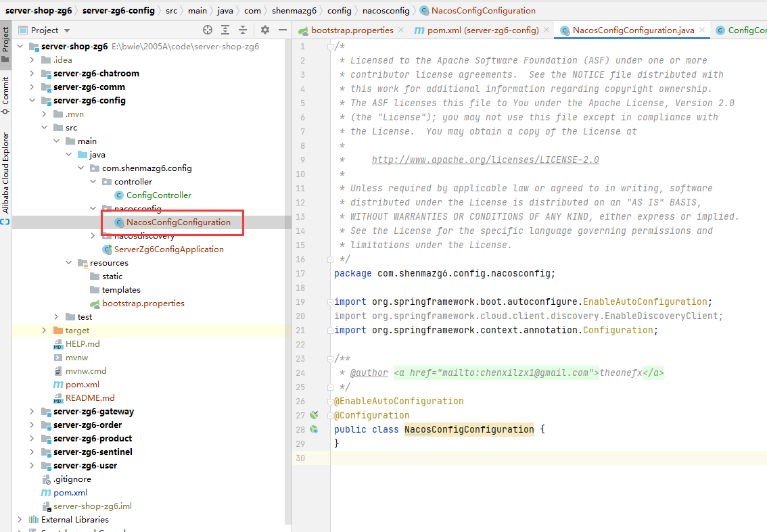767x532 pixels.
Task: Open Alibaba Cloud Explorer side panel
Action: [x=5, y=178]
